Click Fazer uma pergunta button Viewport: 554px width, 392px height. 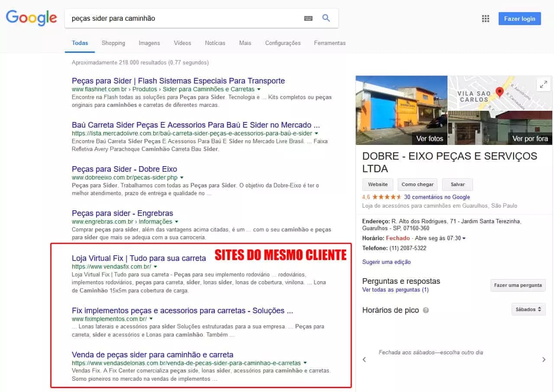tap(518, 285)
